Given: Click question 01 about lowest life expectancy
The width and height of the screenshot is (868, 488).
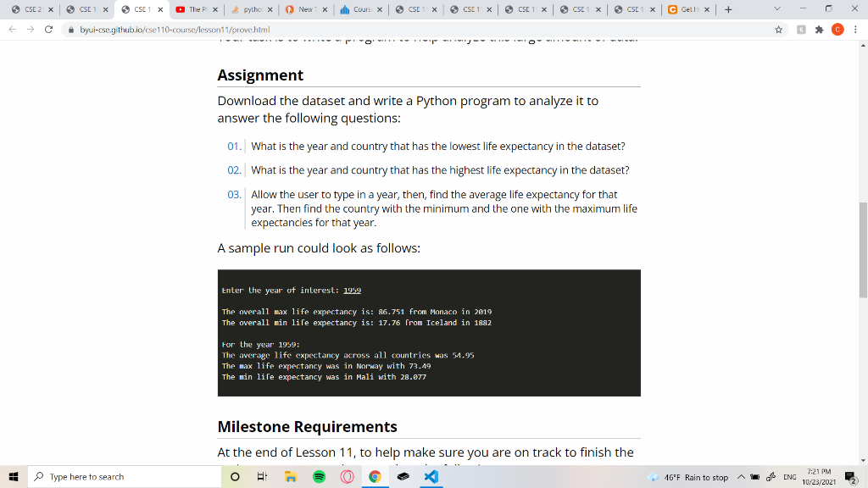Looking at the screenshot, I should [x=438, y=146].
